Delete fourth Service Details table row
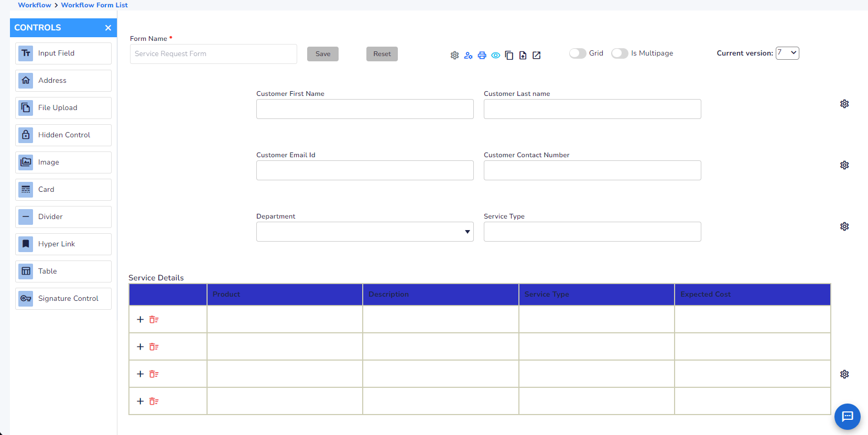 (x=154, y=401)
